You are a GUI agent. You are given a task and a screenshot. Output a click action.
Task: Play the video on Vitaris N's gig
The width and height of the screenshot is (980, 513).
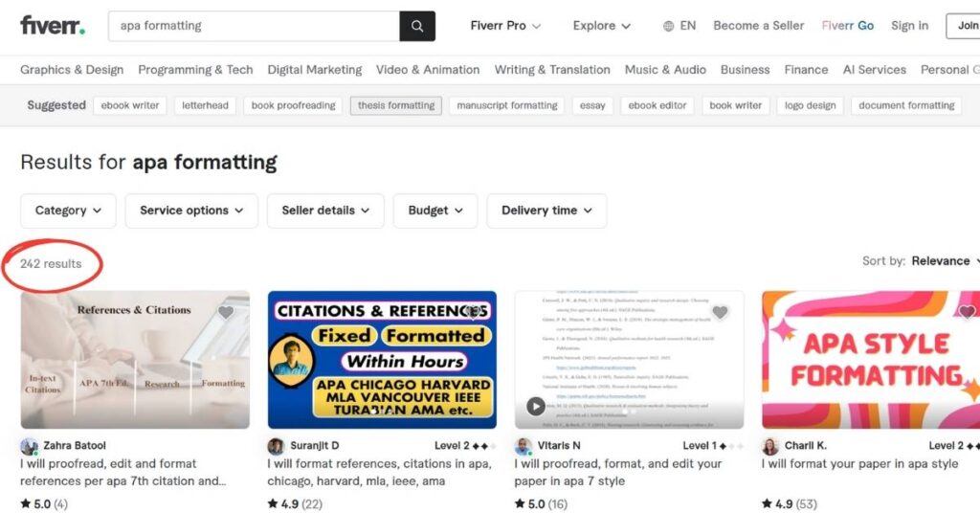pyautogui.click(x=536, y=406)
